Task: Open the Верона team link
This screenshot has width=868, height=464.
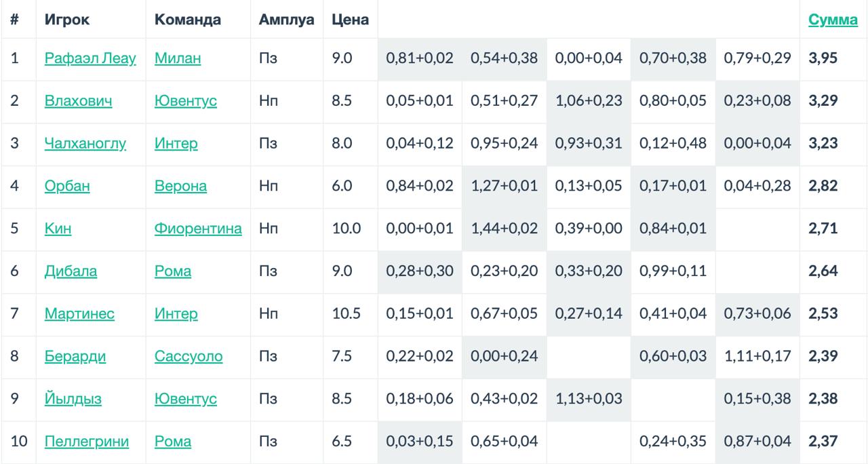Action: tap(181, 186)
